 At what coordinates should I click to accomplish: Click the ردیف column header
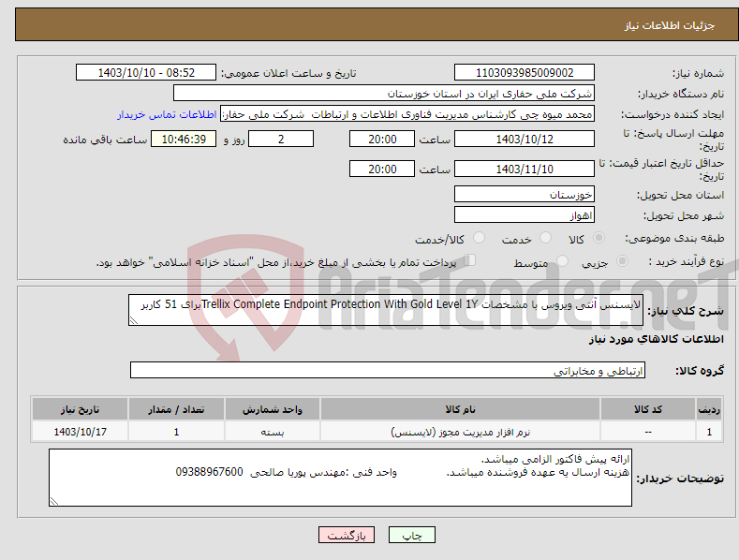(709, 409)
